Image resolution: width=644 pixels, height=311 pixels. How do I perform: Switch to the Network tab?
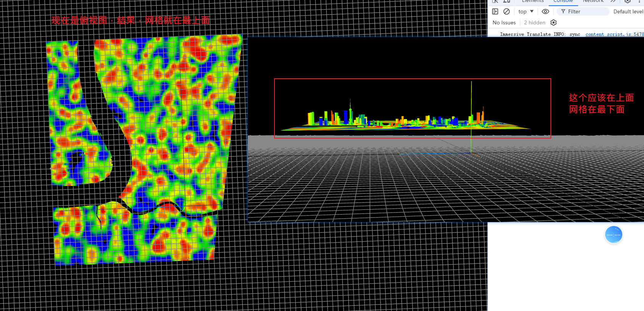[593, 2]
